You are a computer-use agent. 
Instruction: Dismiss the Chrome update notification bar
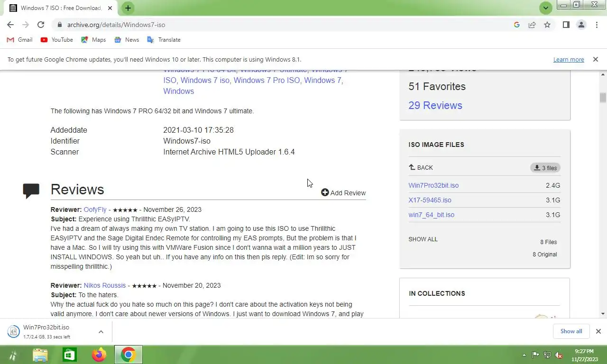click(x=595, y=59)
